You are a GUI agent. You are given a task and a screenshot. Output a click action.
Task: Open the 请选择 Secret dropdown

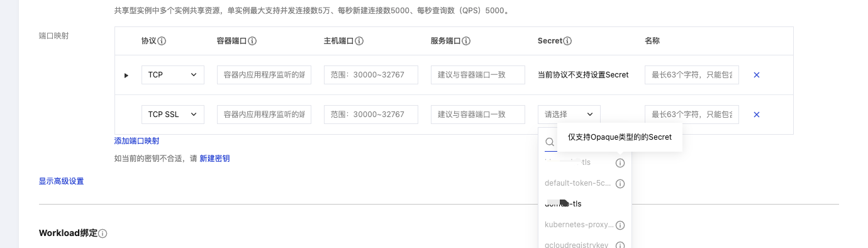569,115
